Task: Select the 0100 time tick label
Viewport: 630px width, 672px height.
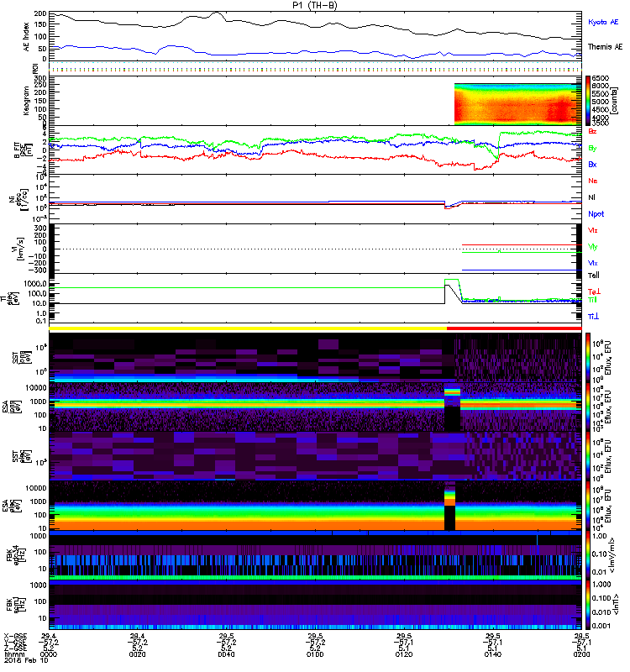Action: tap(315, 654)
